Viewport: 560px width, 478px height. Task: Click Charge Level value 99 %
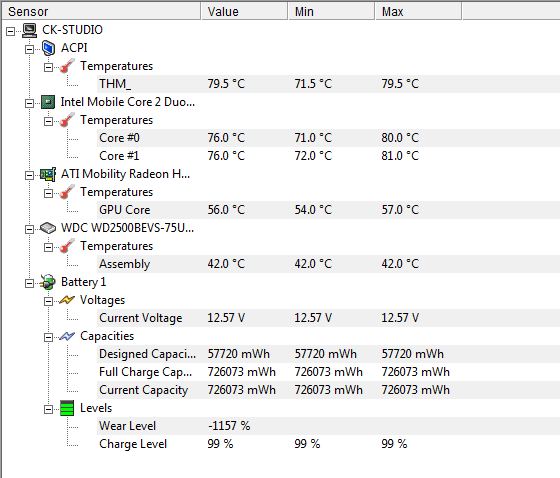click(x=220, y=444)
